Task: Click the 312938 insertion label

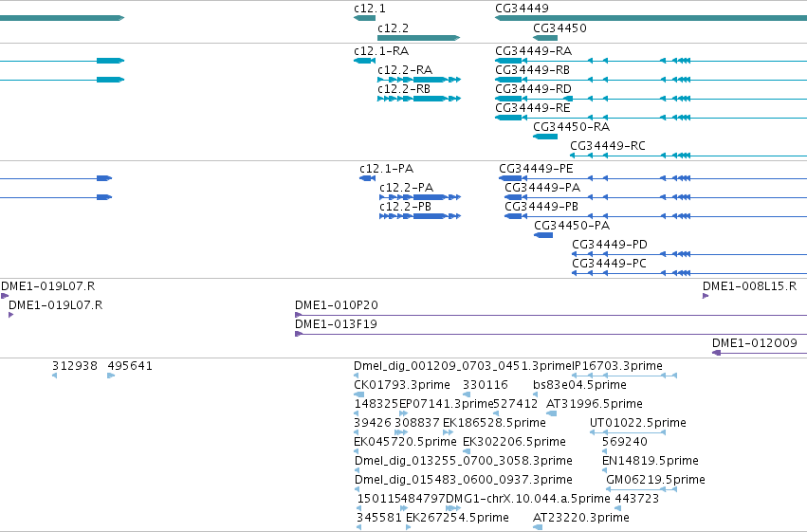Action: click(x=75, y=367)
